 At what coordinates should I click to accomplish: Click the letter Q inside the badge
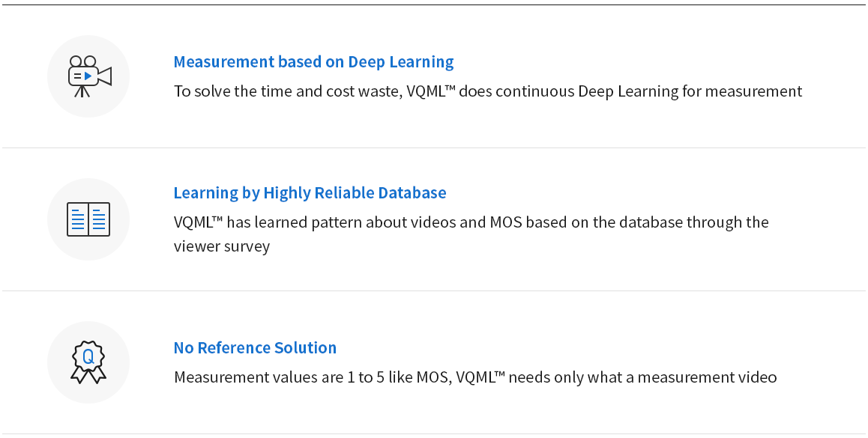[x=88, y=357]
